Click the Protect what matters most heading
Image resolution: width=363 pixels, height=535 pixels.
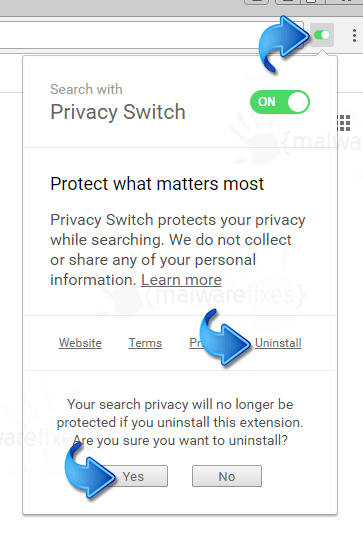(157, 184)
